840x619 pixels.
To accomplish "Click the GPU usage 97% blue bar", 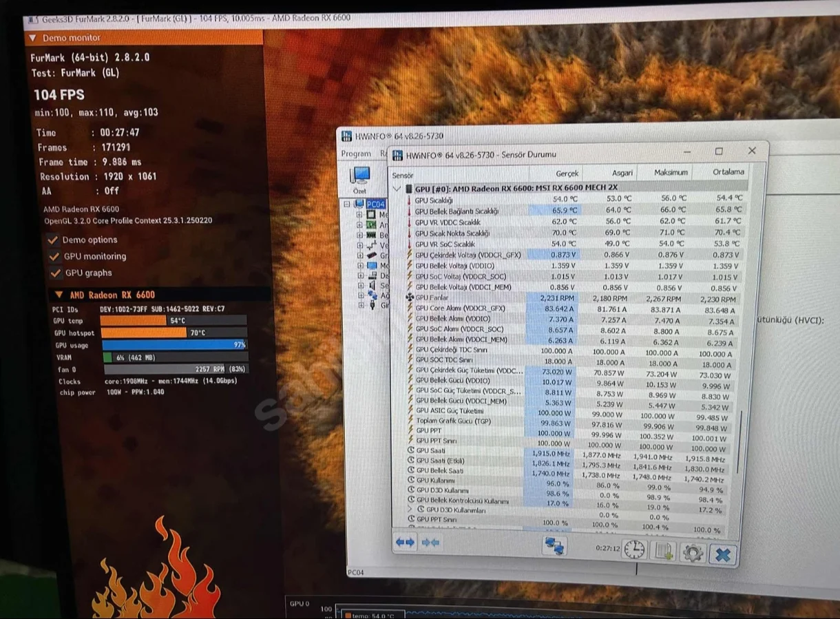I will [x=174, y=344].
